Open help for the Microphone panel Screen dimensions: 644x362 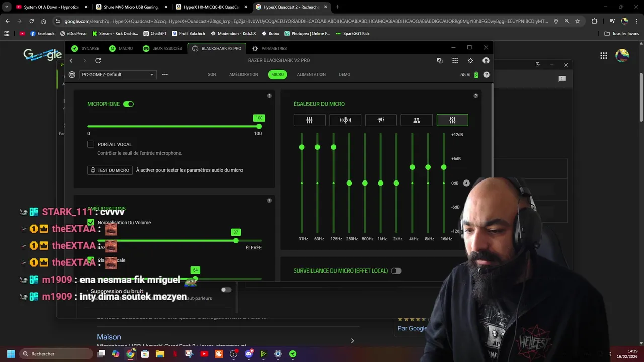point(269,96)
